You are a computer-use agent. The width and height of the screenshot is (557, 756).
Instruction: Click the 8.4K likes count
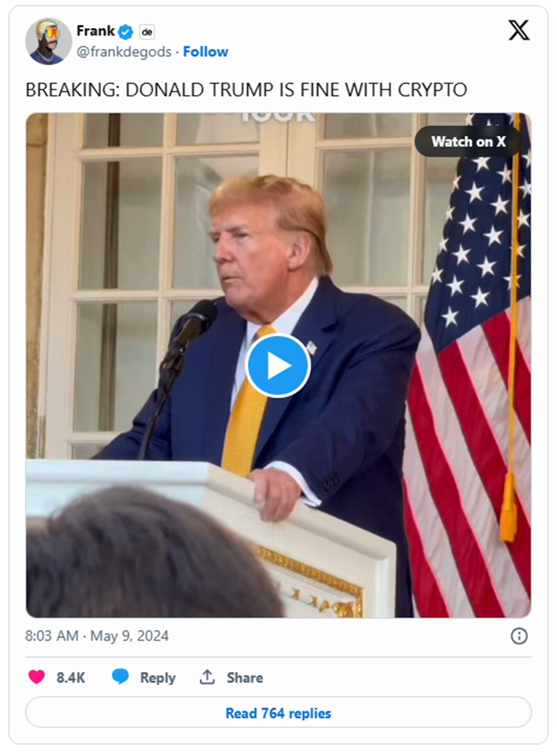(70, 678)
